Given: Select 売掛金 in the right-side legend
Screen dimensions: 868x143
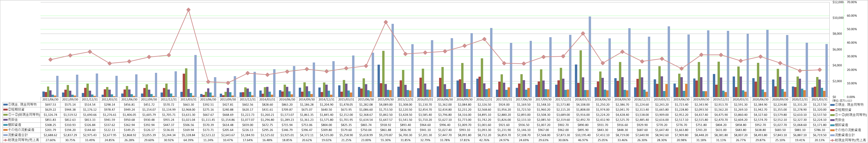Looking at the screenshot, I should 840,120.
